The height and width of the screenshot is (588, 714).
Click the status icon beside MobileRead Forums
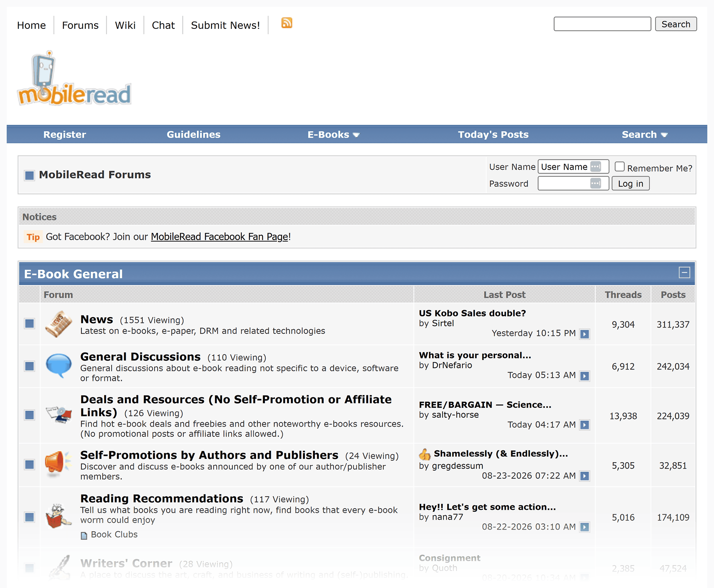coord(29,175)
